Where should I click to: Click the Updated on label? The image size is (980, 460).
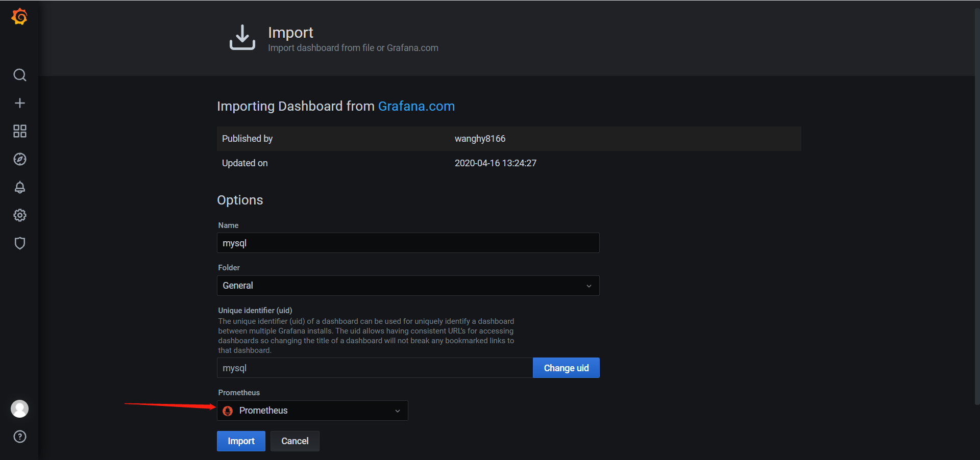click(245, 163)
